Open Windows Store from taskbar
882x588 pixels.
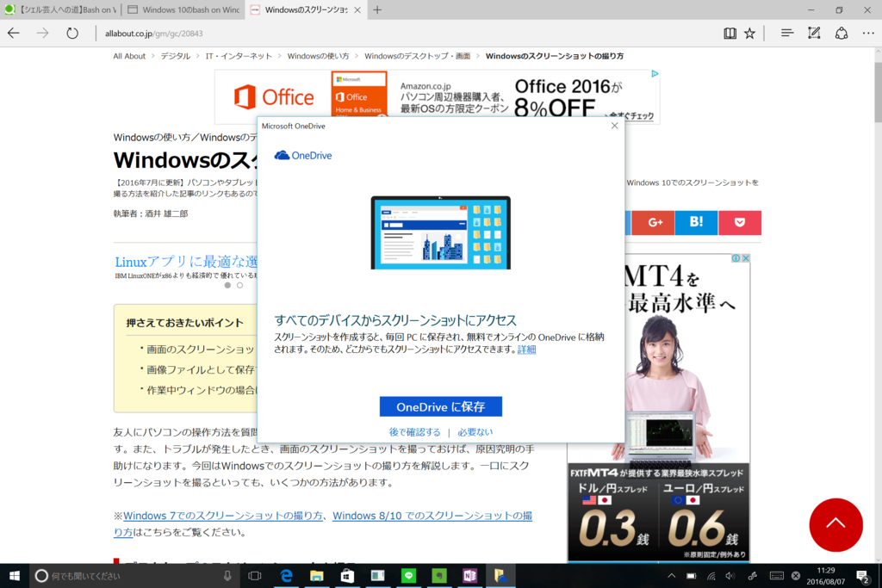pyautogui.click(x=347, y=576)
